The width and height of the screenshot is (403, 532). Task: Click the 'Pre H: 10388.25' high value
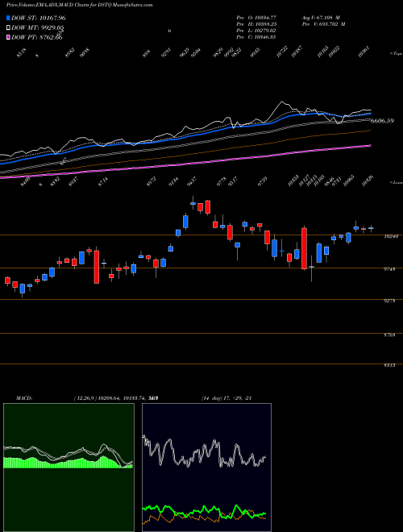coord(256,23)
